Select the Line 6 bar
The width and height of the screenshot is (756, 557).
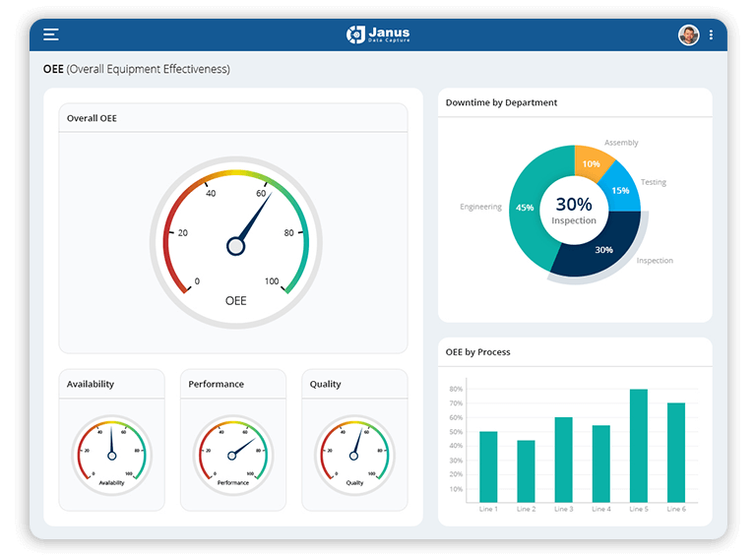coord(676,452)
